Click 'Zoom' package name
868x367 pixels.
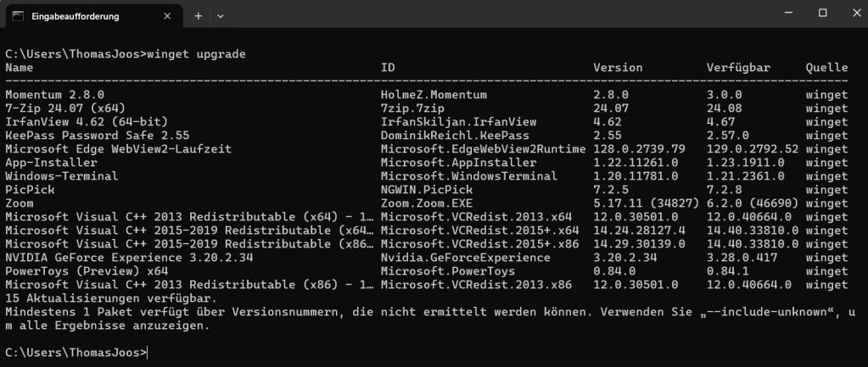(20, 203)
